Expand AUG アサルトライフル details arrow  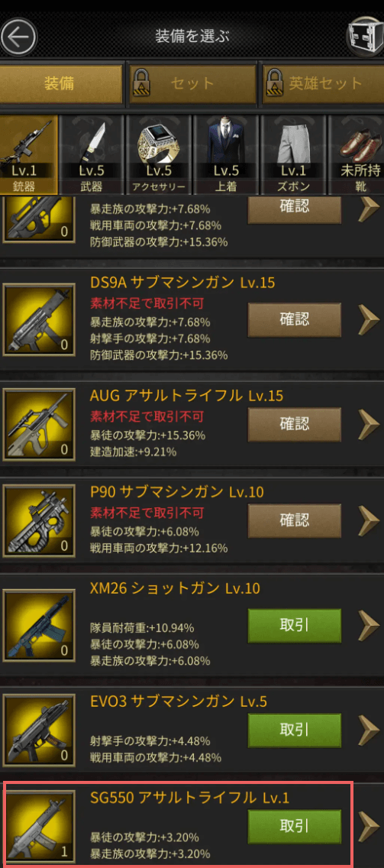click(x=369, y=425)
